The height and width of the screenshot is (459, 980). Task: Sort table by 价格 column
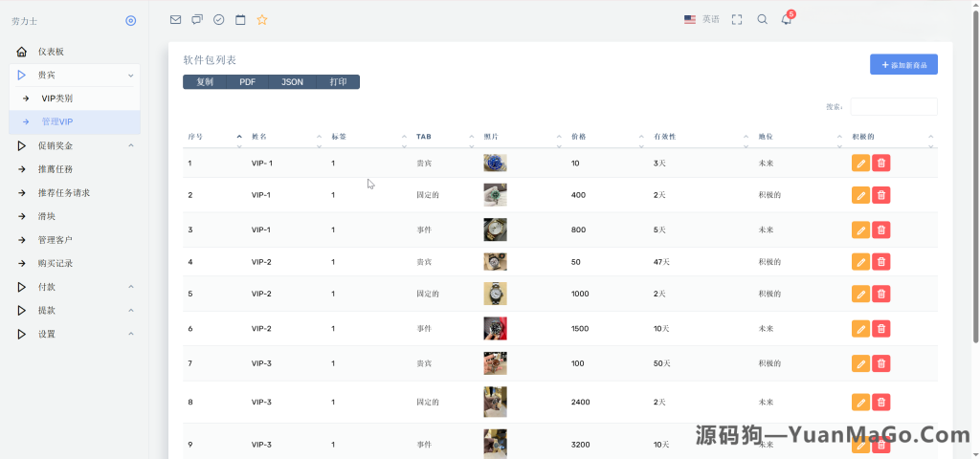(x=608, y=137)
